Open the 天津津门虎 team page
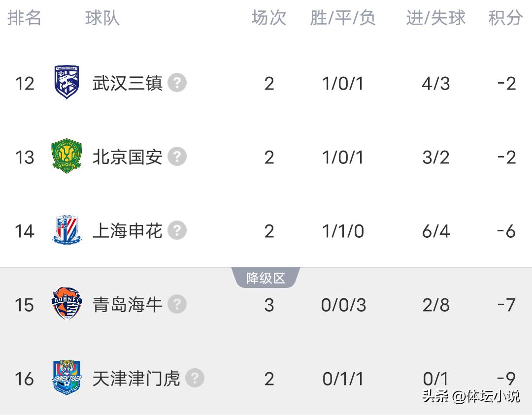Image resolution: width=532 pixels, height=415 pixels. pyautogui.click(x=136, y=378)
